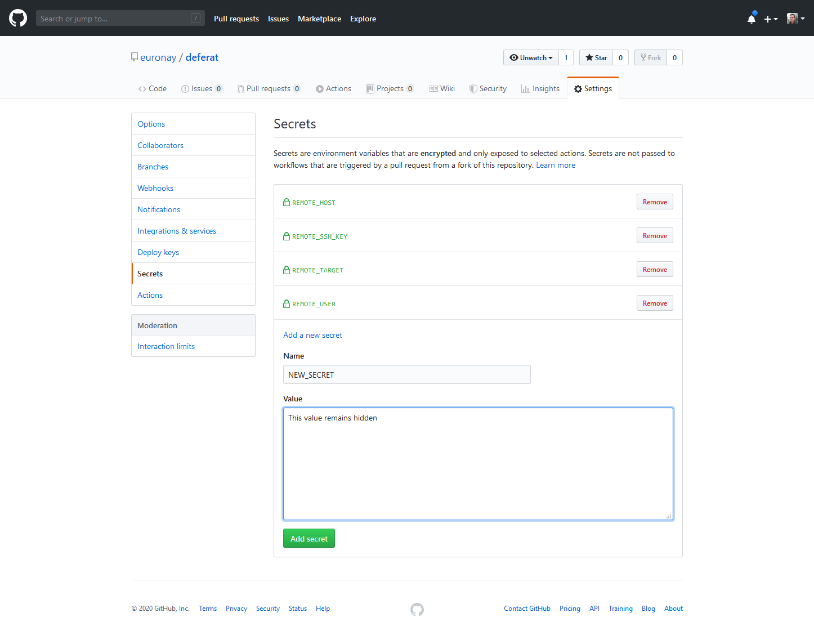Open the Contact GitHub footer link
This screenshot has height=644, width=814.
[x=527, y=609]
